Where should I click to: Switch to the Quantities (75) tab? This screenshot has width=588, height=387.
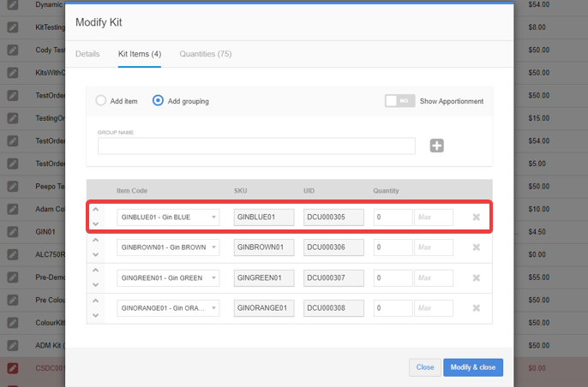pyautogui.click(x=206, y=54)
